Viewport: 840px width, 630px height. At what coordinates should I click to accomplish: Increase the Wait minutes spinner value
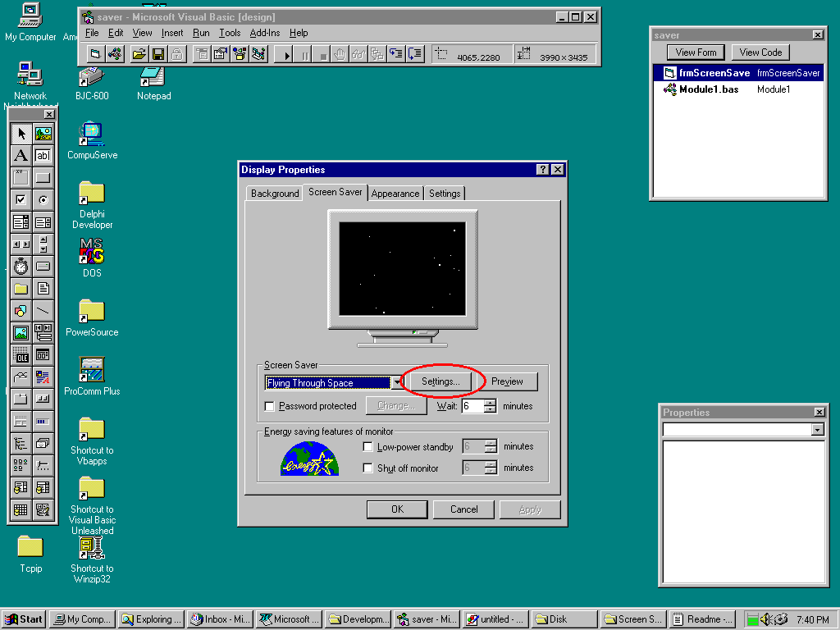491,402
